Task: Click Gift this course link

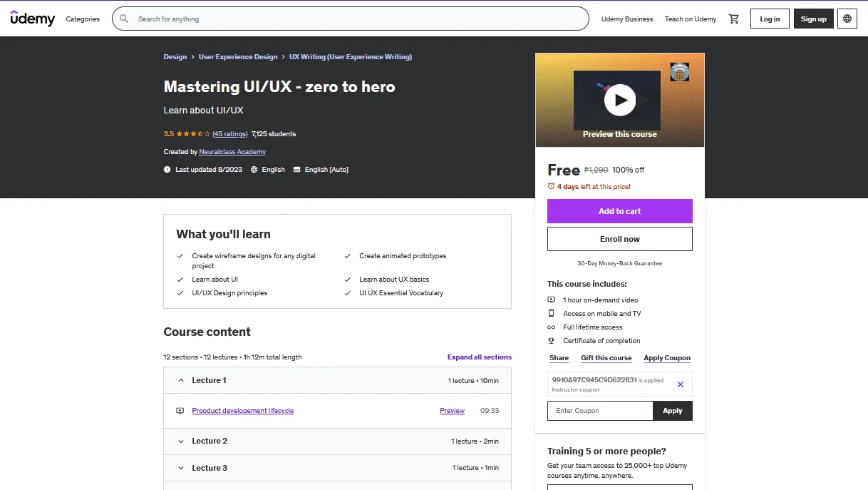Action: [x=606, y=358]
